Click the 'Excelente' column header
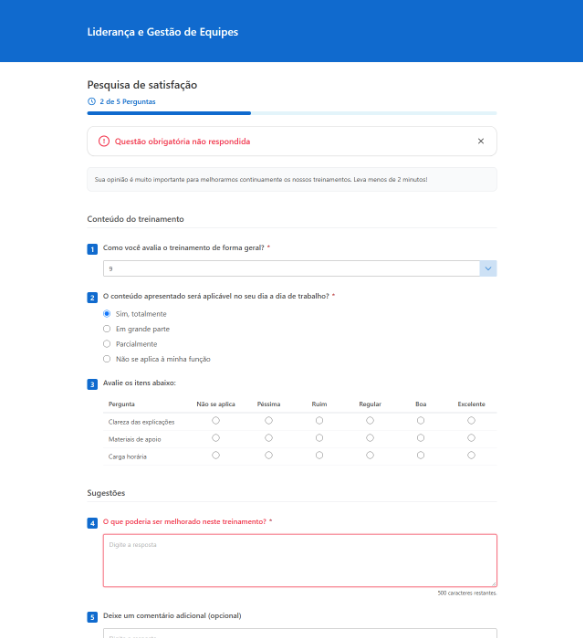This screenshot has height=638, width=583. (x=471, y=404)
